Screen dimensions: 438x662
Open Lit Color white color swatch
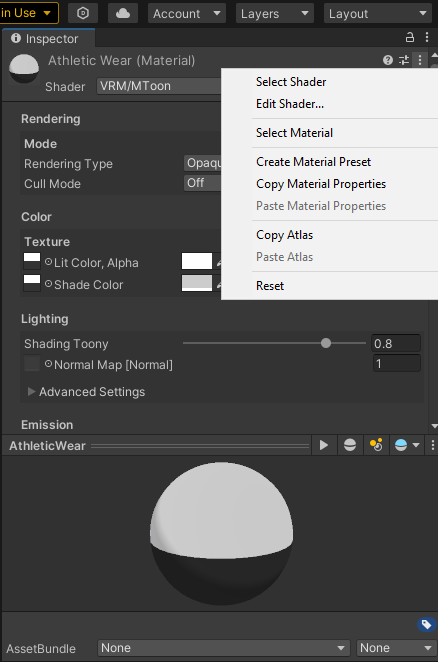click(197, 261)
